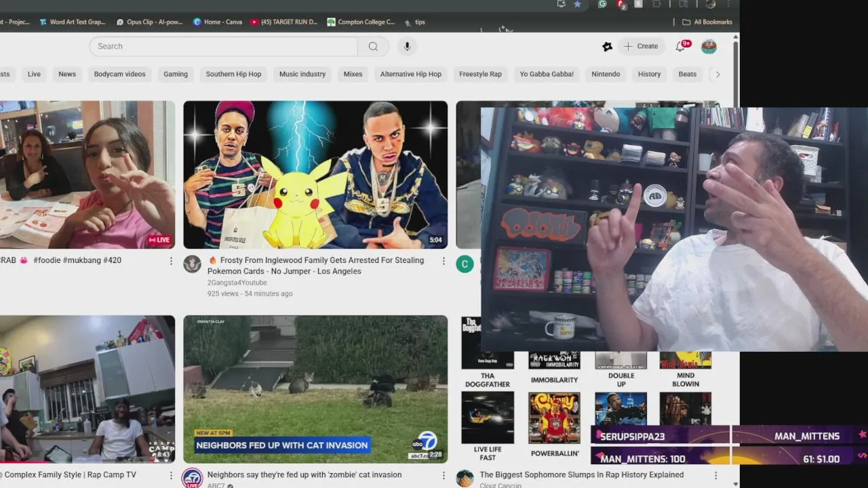Viewport: 868px width, 488px height.
Task: Show more category chips with right arrow
Action: point(717,75)
